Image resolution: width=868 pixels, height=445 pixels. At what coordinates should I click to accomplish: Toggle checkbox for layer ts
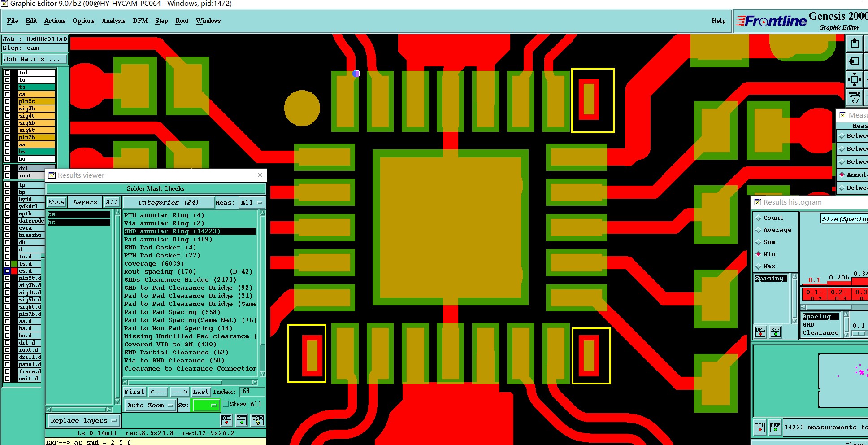[x=7, y=87]
